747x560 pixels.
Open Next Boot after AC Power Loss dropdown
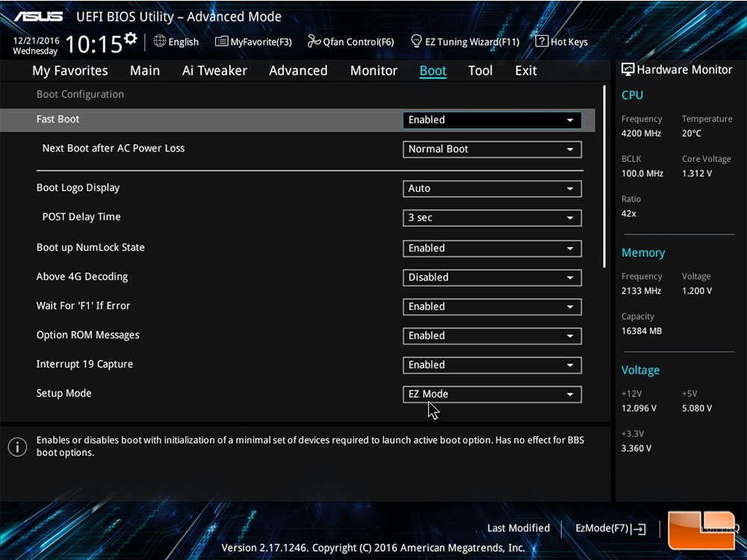click(x=492, y=149)
